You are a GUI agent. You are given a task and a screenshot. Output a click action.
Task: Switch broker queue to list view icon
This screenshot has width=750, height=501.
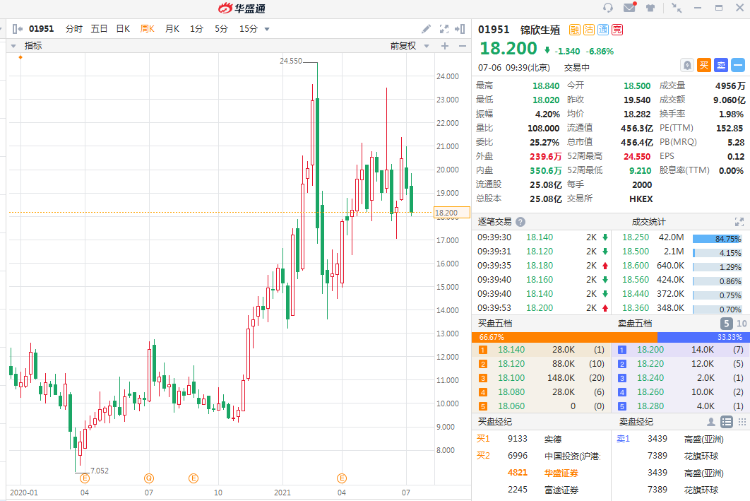click(727, 422)
